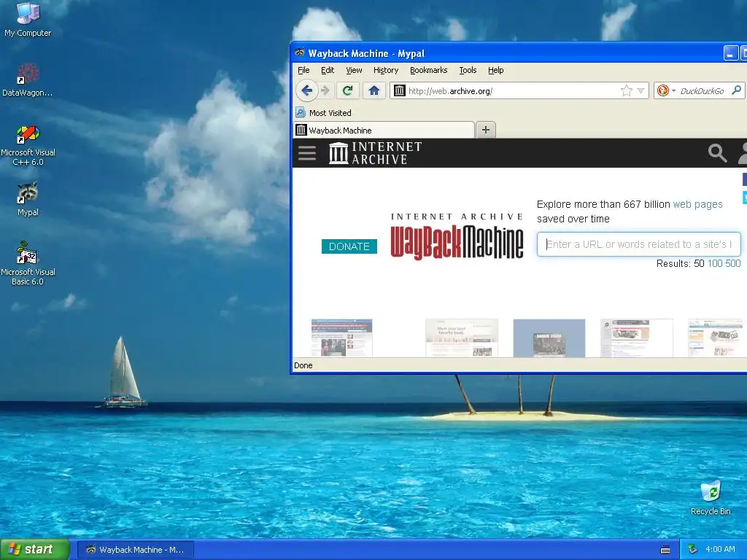Go to the Home page icon

pyautogui.click(x=374, y=90)
